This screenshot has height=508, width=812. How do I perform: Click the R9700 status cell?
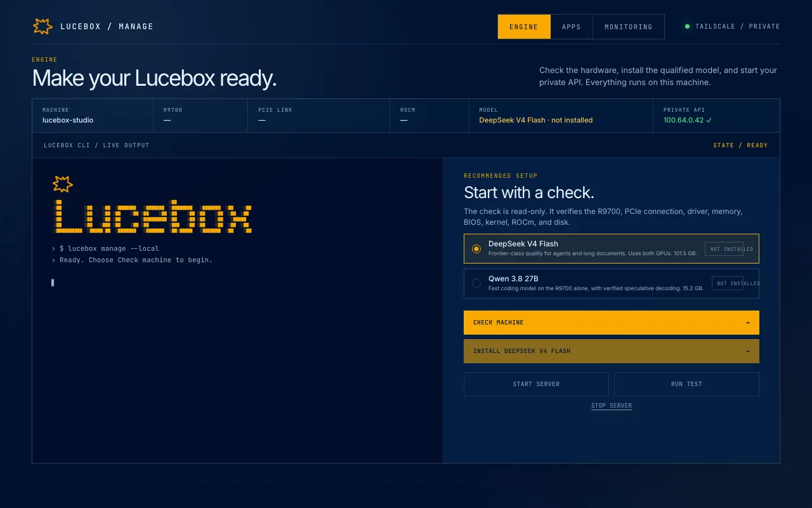(200, 116)
